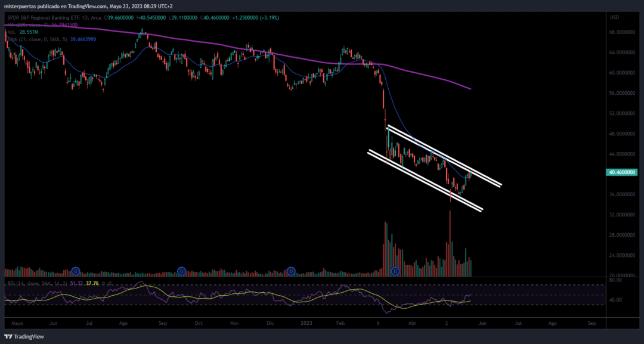Open the TradingView logo at bottom left

(x=24, y=337)
